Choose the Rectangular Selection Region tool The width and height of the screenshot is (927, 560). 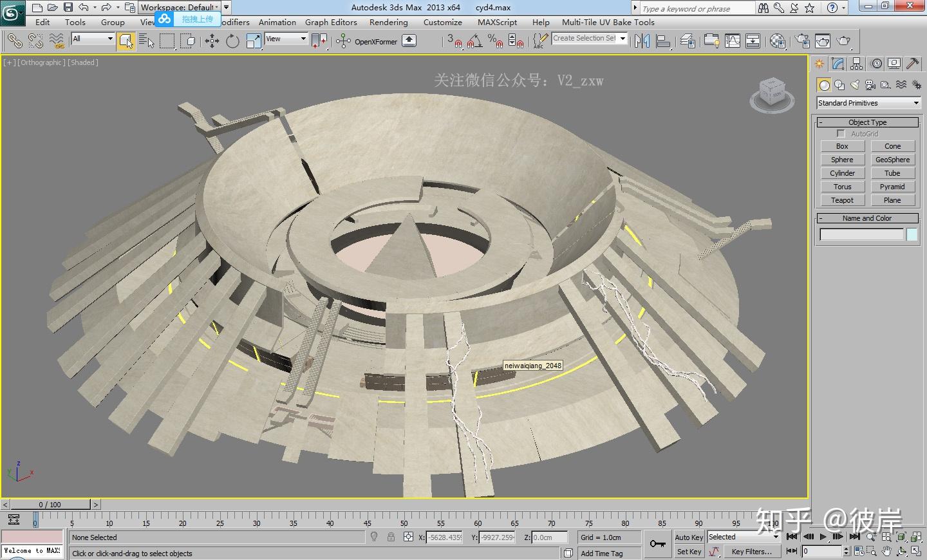point(167,41)
